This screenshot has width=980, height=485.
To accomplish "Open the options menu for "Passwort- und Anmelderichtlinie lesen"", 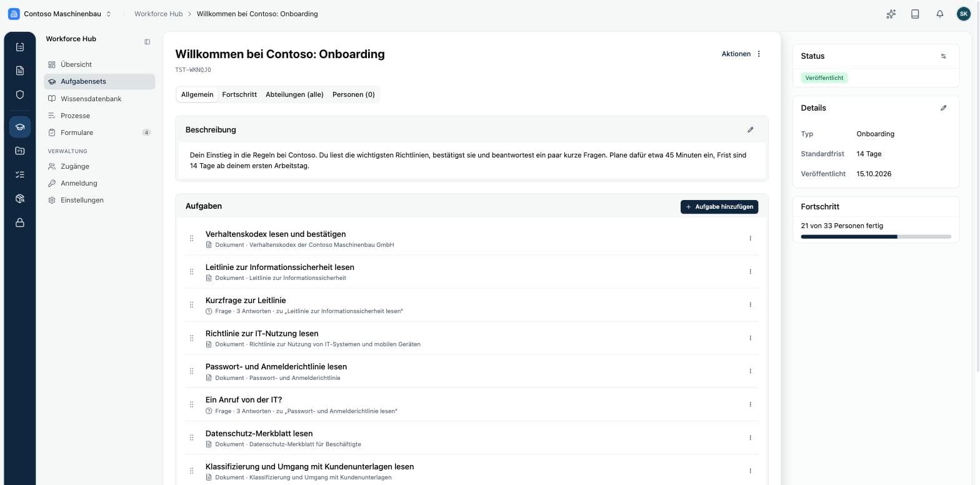I will coord(750,371).
